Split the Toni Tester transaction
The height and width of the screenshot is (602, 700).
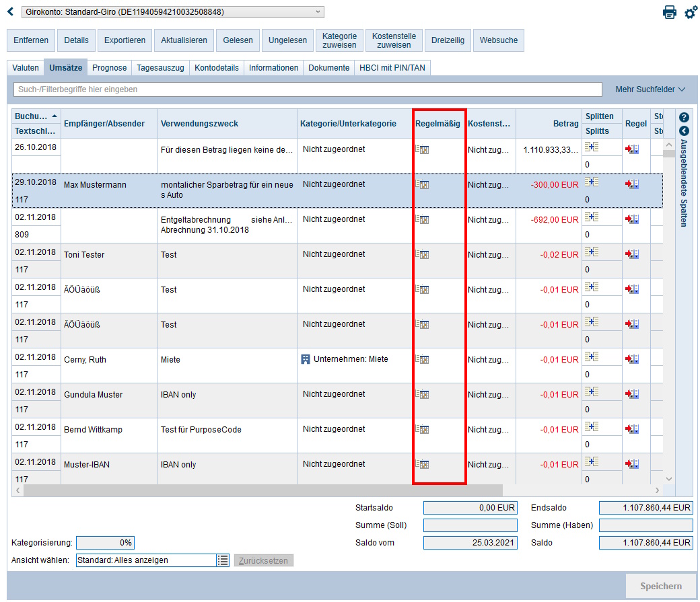point(592,252)
